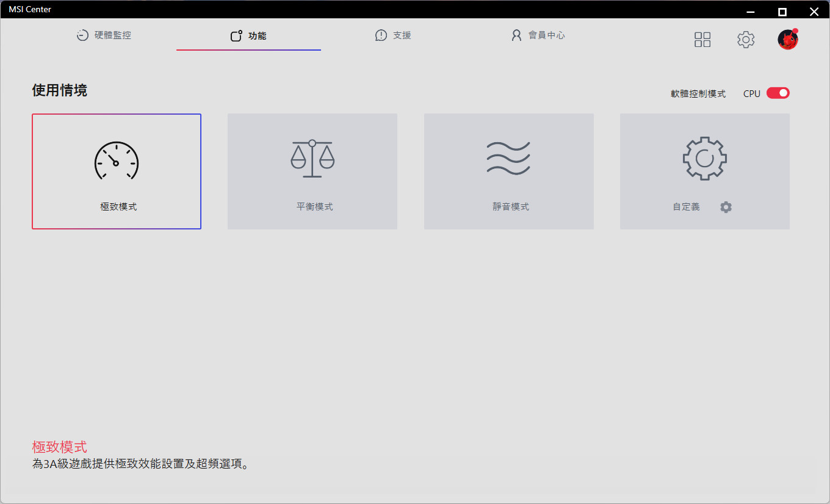
Task: Choose the 平衡模式 label
Action: point(314,207)
